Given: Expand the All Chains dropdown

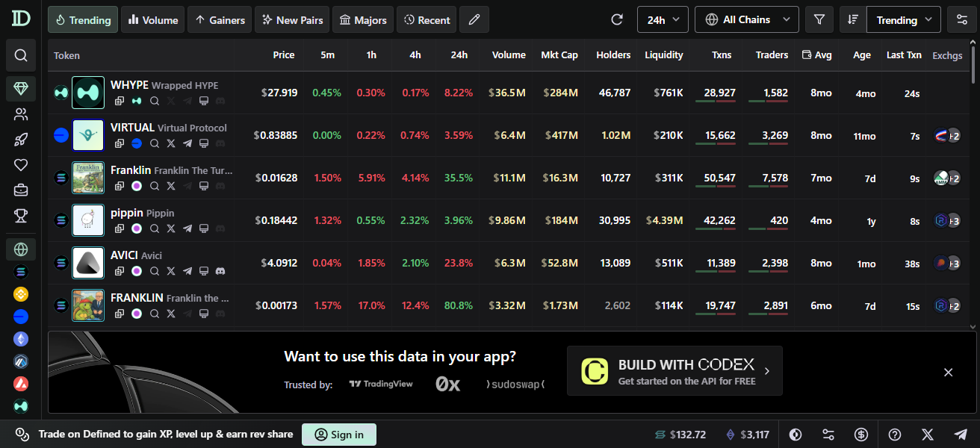Looking at the screenshot, I should [x=746, y=20].
